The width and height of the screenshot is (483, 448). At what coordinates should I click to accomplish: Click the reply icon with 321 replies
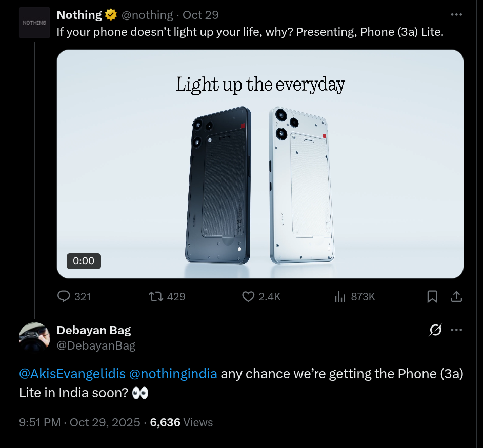(x=64, y=296)
